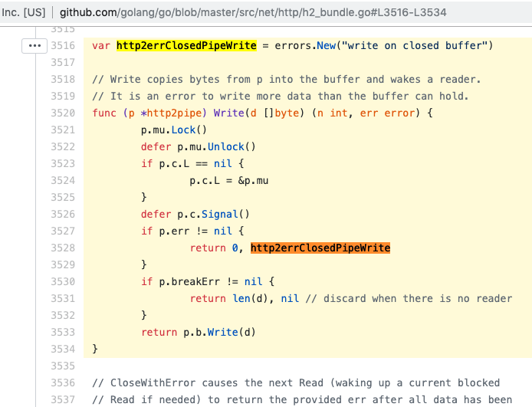Select line number 3526
The width and height of the screenshot is (532, 407).
[63, 214]
